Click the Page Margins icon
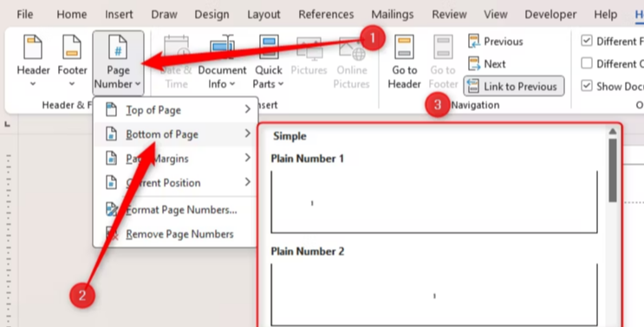 [x=111, y=158]
